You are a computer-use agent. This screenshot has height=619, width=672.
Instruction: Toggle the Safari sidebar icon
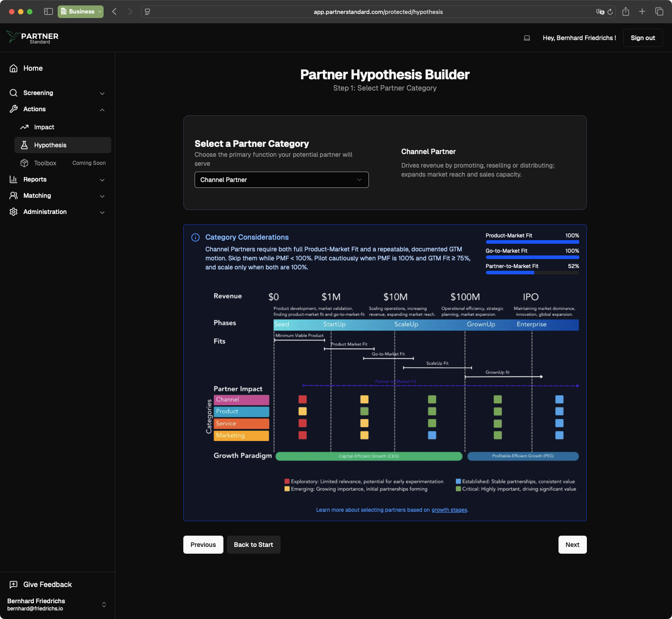click(x=48, y=12)
